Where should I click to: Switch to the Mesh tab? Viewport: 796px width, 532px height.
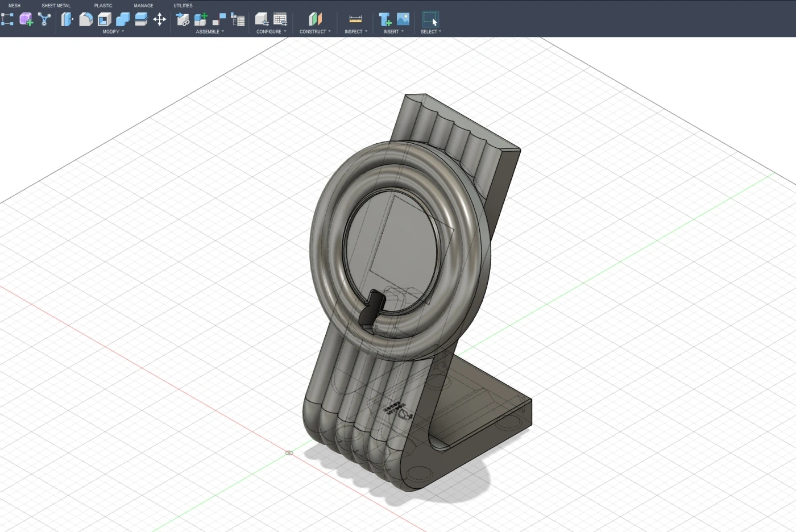(x=14, y=6)
